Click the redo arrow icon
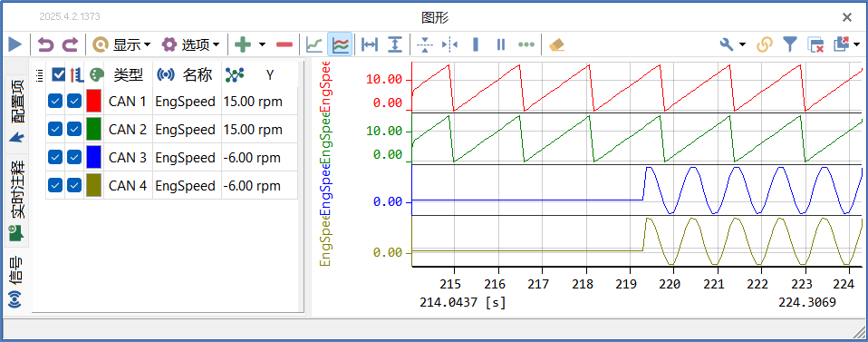868x342 pixels. coord(70,44)
